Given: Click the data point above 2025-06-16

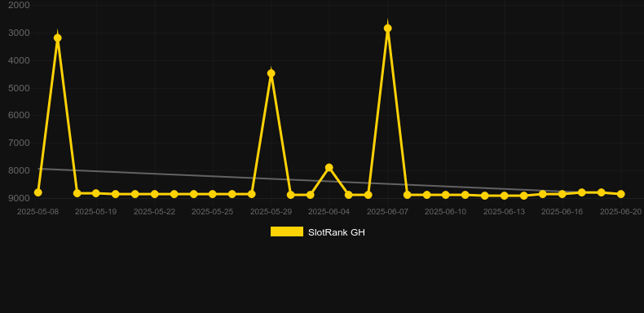Looking at the screenshot, I should (x=562, y=194).
